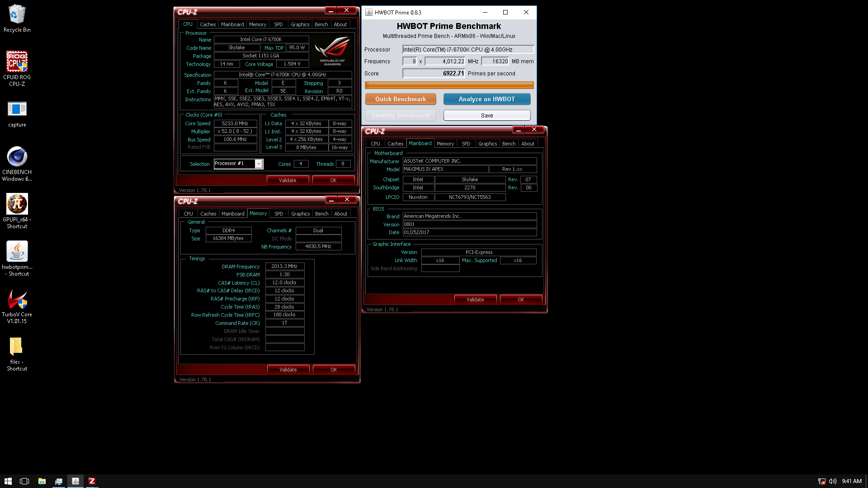868x488 pixels.
Task: Open Graphics tab in Memory CPU-Z window
Action: tap(301, 214)
